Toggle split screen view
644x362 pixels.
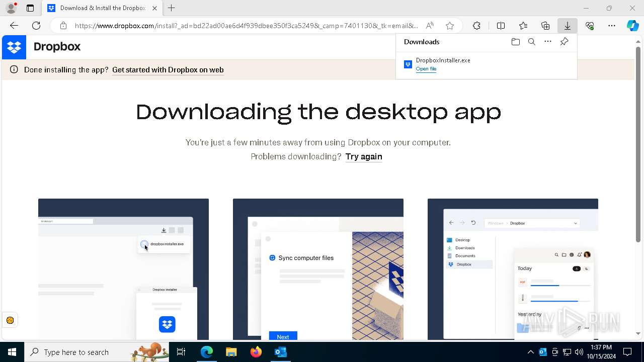[x=501, y=26]
